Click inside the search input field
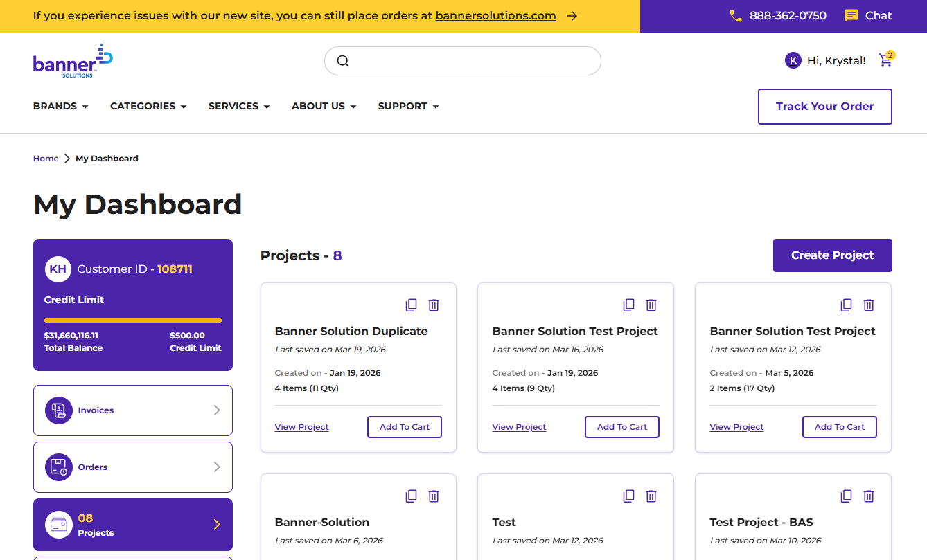The width and height of the screenshot is (927, 560). coord(463,61)
